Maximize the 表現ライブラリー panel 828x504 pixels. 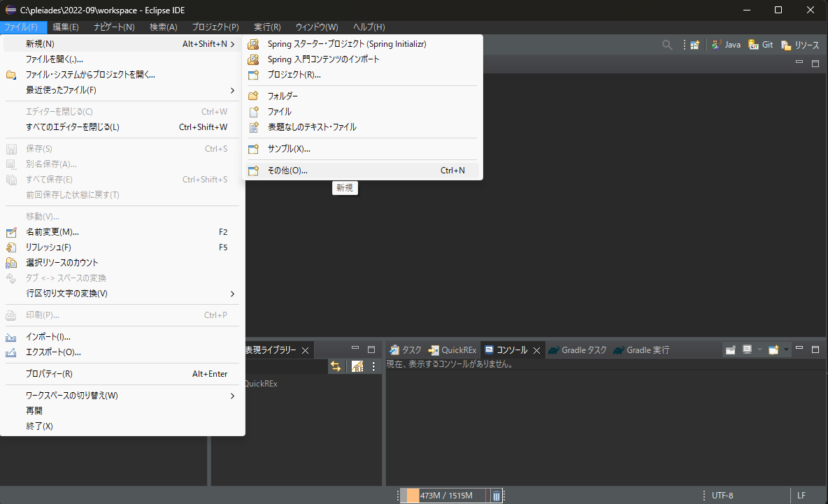click(371, 350)
